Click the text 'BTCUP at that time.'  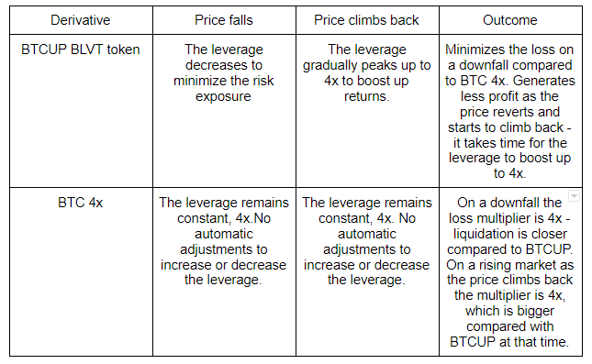coord(509,342)
